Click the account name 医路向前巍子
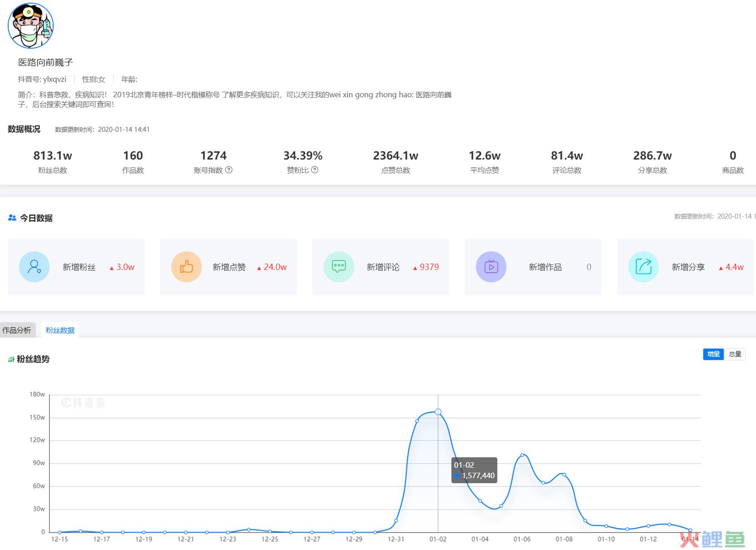Screen dimensions: 756x550 point(45,62)
